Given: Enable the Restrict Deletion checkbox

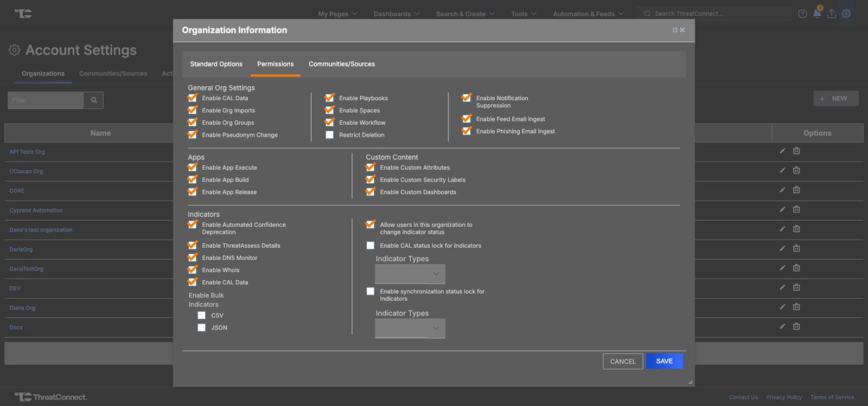Looking at the screenshot, I should 329,135.
